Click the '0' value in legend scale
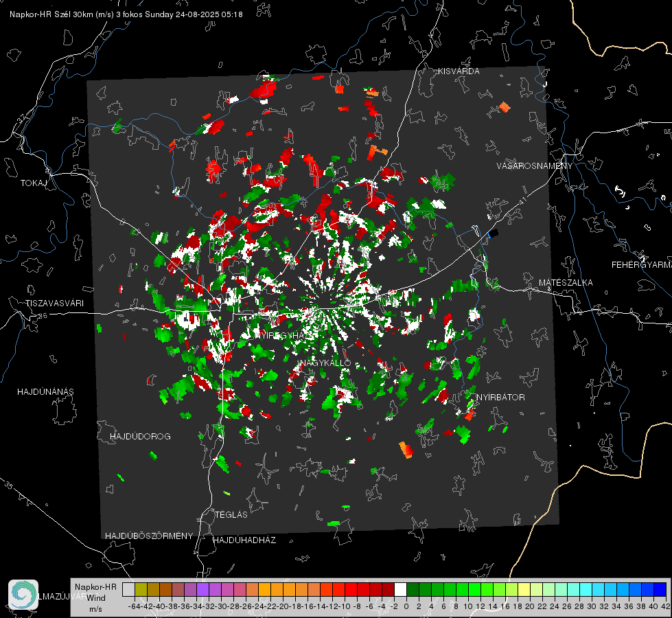 [406, 606]
